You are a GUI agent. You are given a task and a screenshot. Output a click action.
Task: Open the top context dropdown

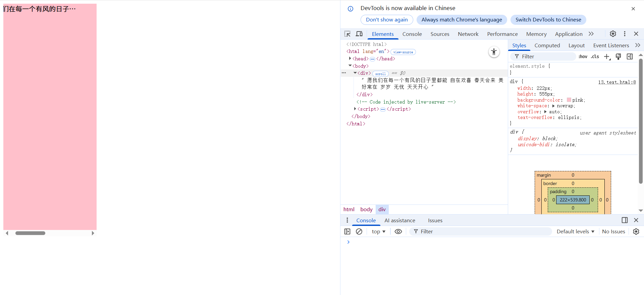click(x=379, y=232)
